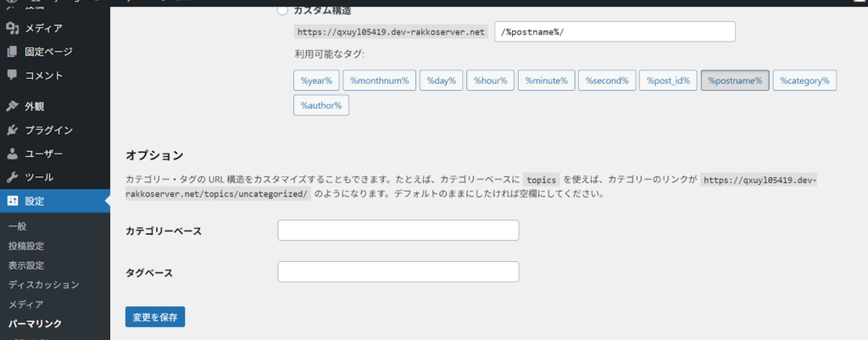Insert the %year% tag
This screenshot has height=340, width=868.
(316, 81)
